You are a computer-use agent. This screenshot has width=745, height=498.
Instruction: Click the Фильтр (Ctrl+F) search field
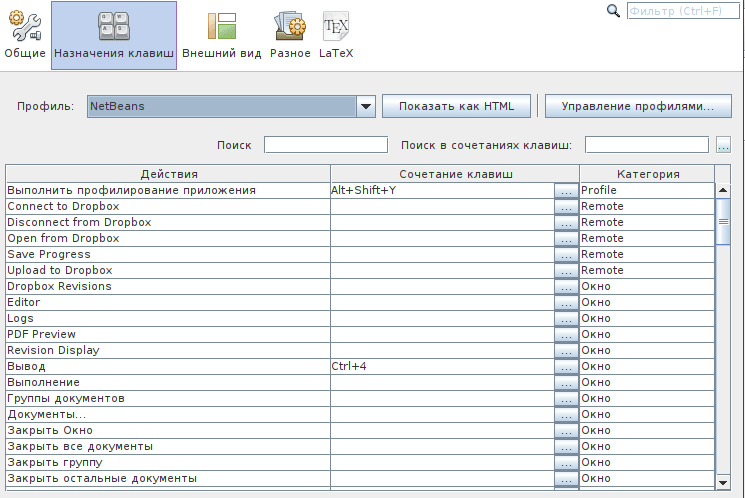point(683,11)
